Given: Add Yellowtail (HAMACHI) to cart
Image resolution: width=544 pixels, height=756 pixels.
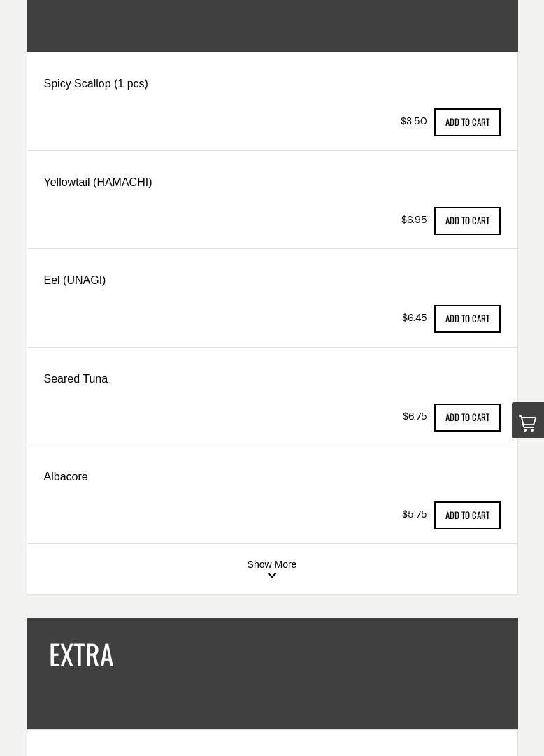Looking at the screenshot, I should 467,221.
